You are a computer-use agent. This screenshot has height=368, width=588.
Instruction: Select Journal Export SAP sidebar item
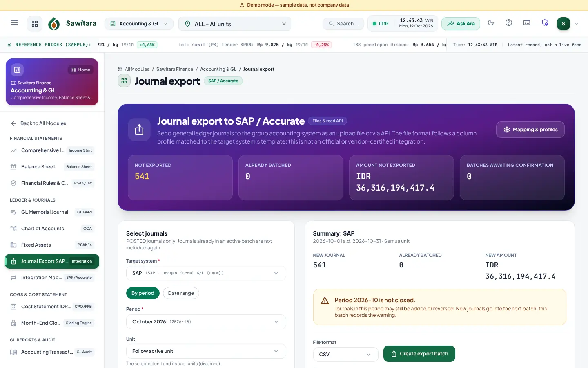point(52,261)
